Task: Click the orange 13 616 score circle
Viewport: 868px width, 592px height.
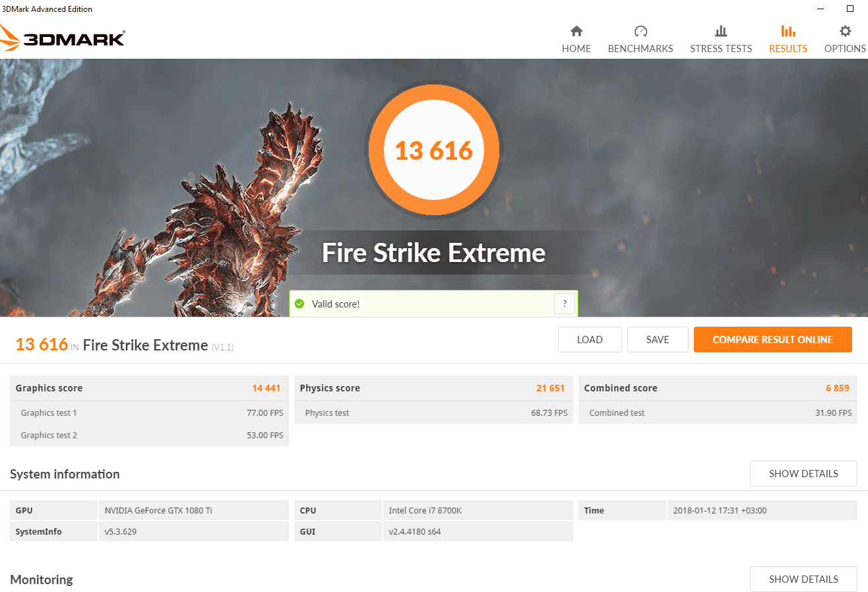Action: (x=434, y=150)
